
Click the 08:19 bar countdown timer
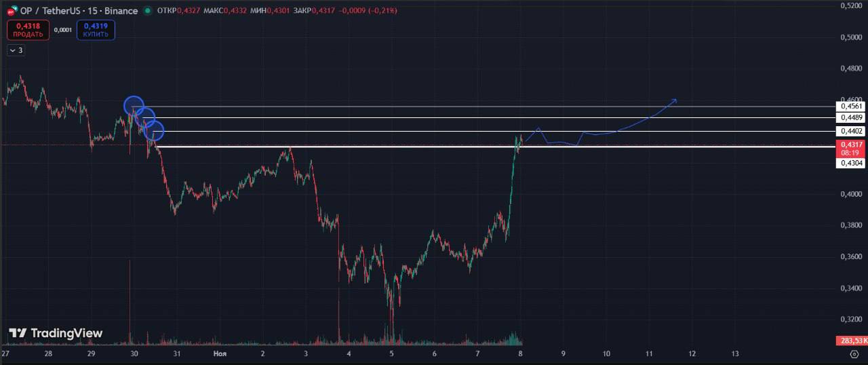[x=852, y=153]
